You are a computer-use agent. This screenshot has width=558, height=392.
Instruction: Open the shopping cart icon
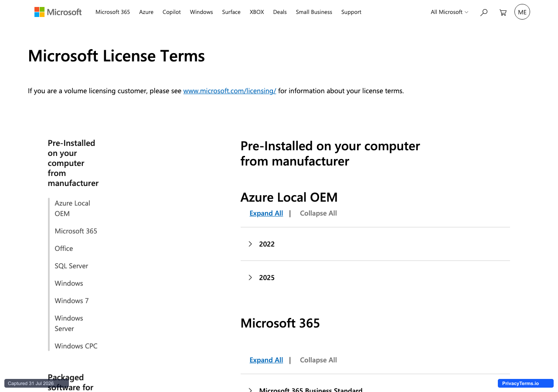click(x=503, y=13)
